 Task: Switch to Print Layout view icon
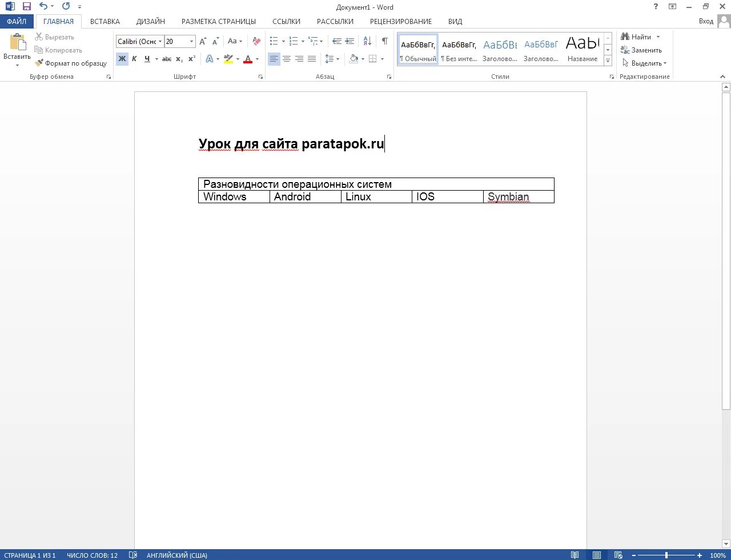coord(597,555)
